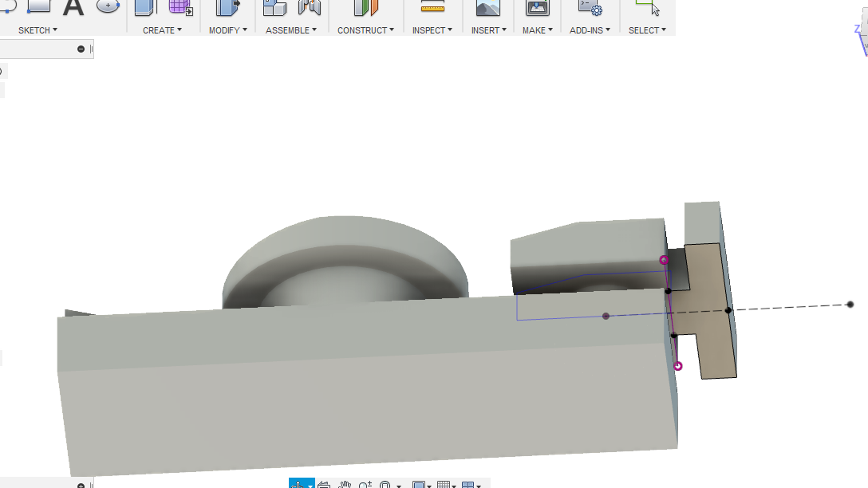The image size is (868, 488).
Task: Open the SKETCH dropdown menu
Action: pyautogui.click(x=37, y=30)
